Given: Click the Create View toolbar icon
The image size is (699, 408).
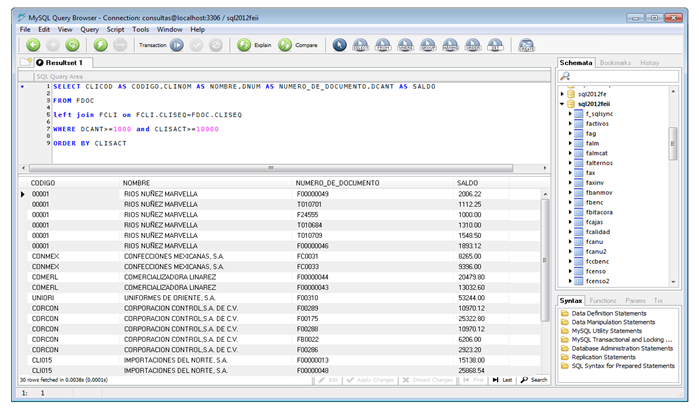Looking at the screenshot, I should coord(526,45).
